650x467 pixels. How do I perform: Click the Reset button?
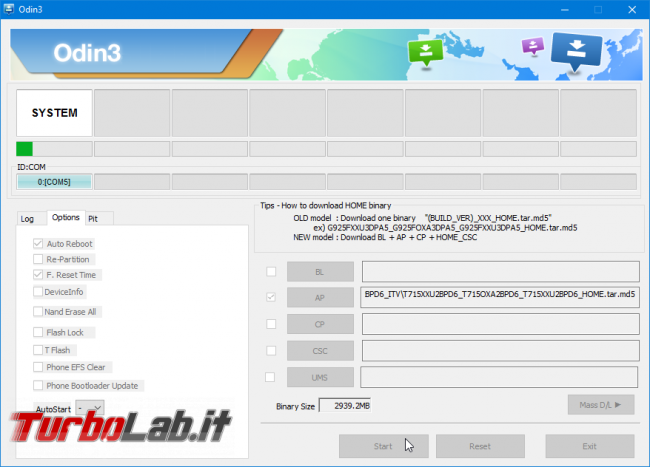[480, 446]
